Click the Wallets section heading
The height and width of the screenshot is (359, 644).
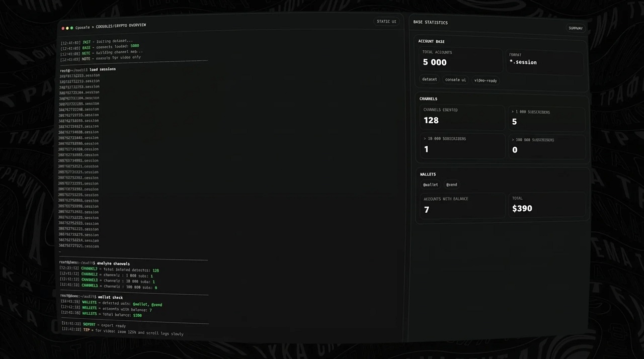point(428,174)
